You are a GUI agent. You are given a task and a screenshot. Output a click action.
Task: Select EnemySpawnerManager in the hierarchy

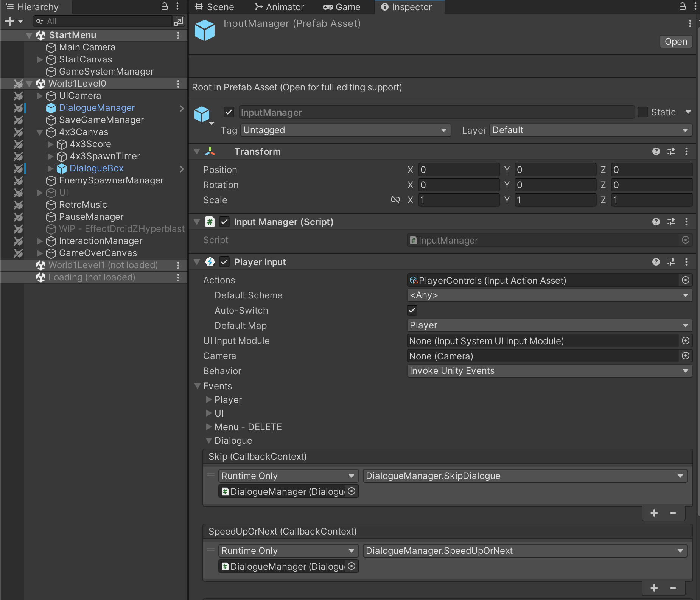coord(111,180)
